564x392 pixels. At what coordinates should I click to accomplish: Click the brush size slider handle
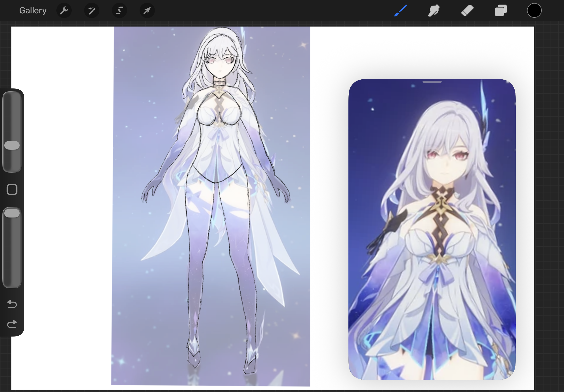coord(12,145)
